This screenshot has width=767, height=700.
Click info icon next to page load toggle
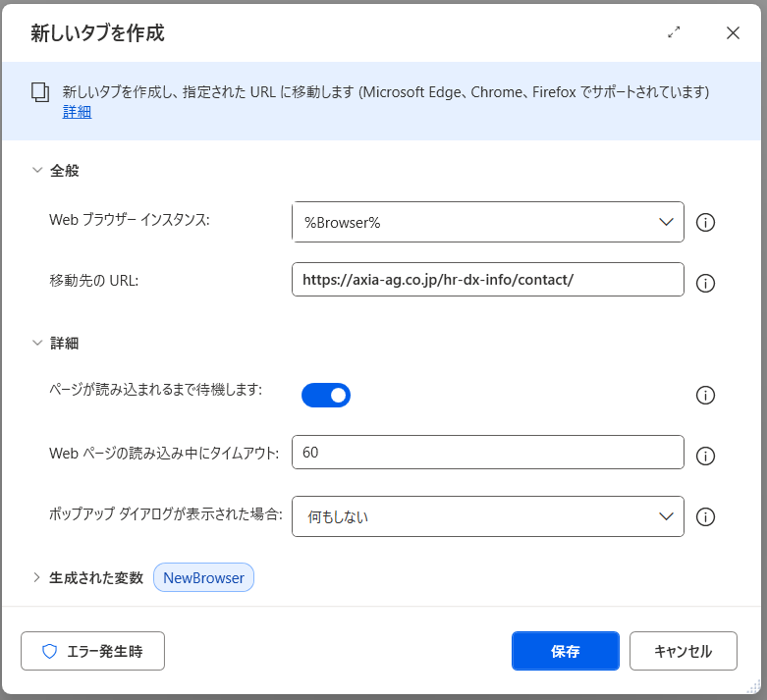pyautogui.click(x=704, y=396)
